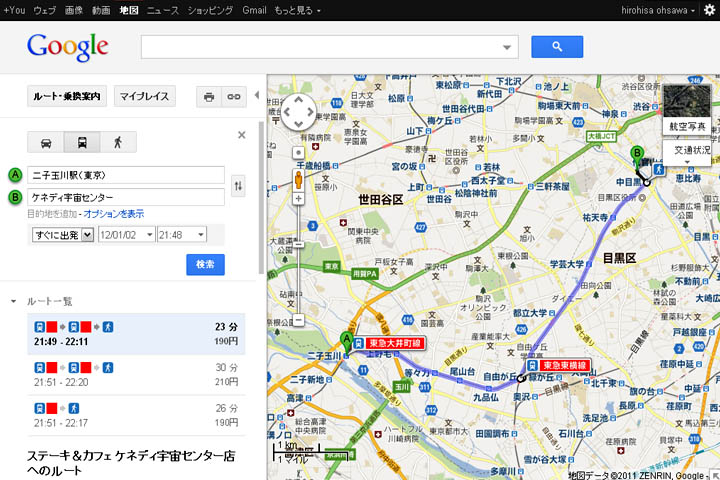Click the main Google search box
The height and width of the screenshot is (480, 720).
click(330, 47)
